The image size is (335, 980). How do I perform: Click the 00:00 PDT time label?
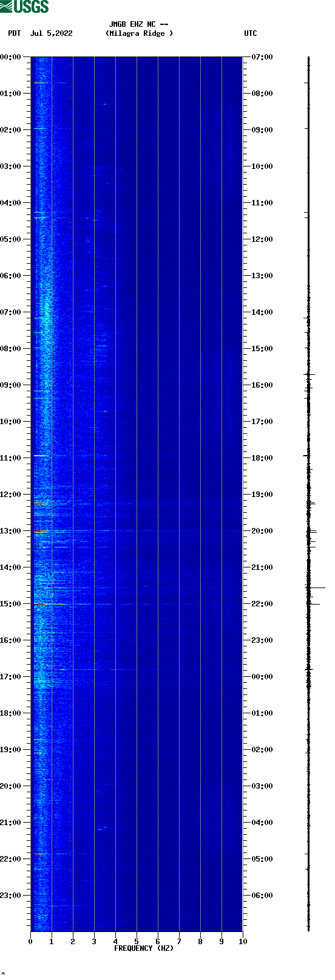[x=11, y=57]
